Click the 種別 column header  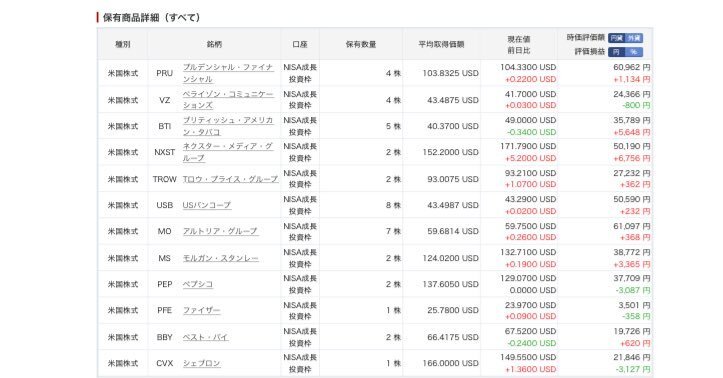point(123,44)
